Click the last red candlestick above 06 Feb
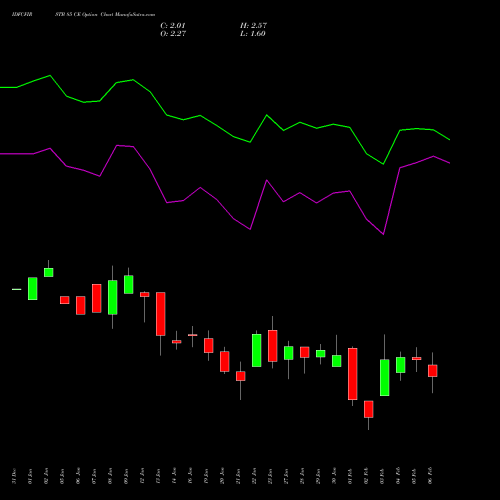This screenshot has width=500, height=500. click(x=433, y=371)
